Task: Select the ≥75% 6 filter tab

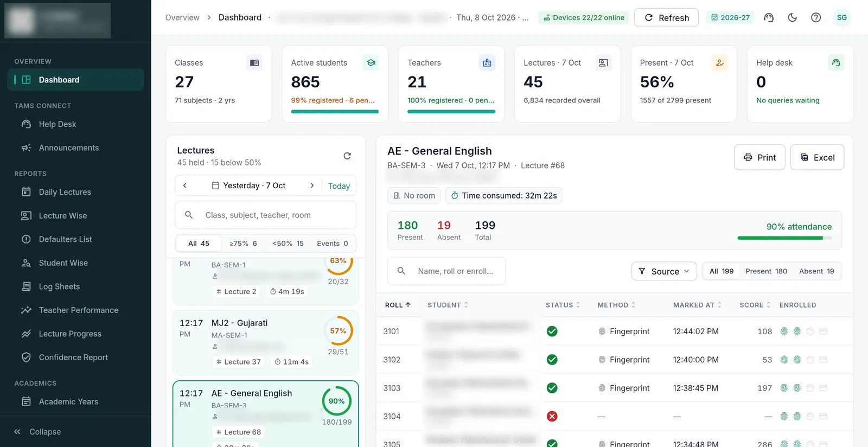Action: click(243, 244)
